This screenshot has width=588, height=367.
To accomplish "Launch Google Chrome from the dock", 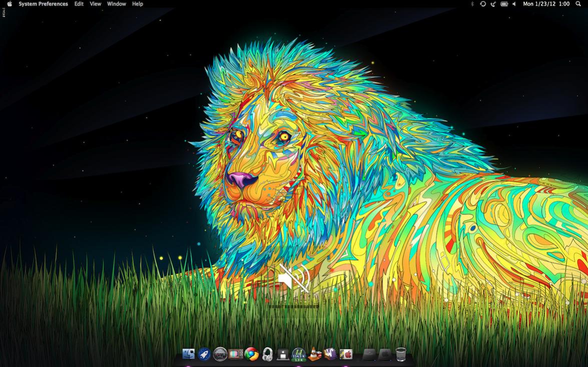I will (251, 353).
